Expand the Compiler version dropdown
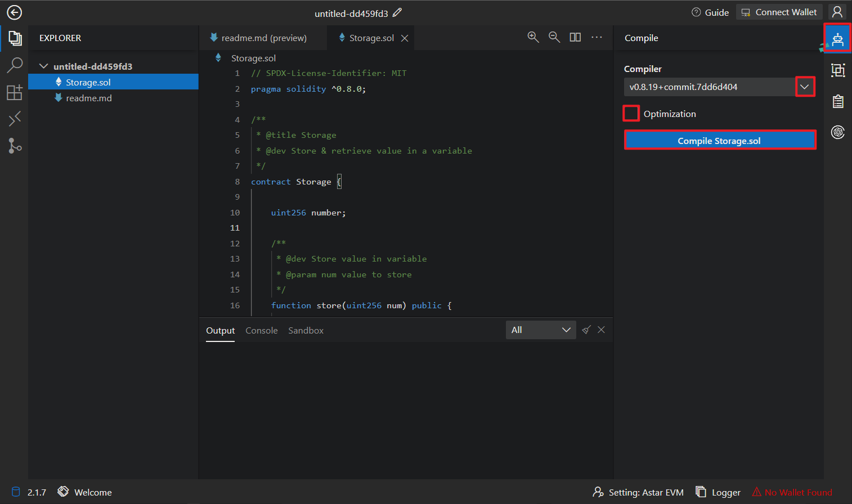Image resolution: width=852 pixels, height=504 pixels. tap(805, 87)
